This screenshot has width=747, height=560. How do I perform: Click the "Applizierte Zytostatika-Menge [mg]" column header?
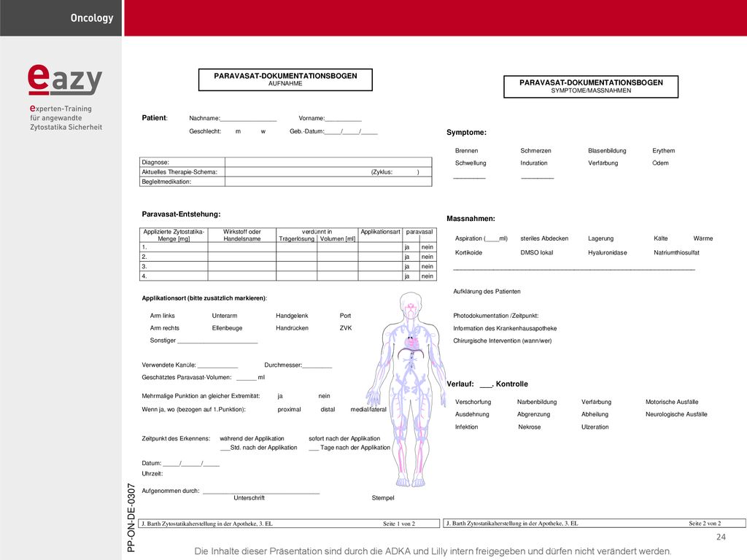click(x=174, y=236)
